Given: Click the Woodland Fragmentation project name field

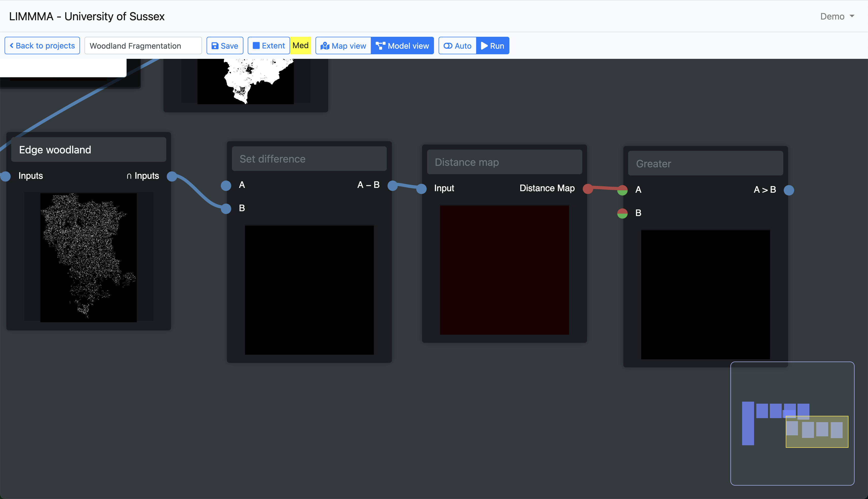Looking at the screenshot, I should tap(143, 46).
